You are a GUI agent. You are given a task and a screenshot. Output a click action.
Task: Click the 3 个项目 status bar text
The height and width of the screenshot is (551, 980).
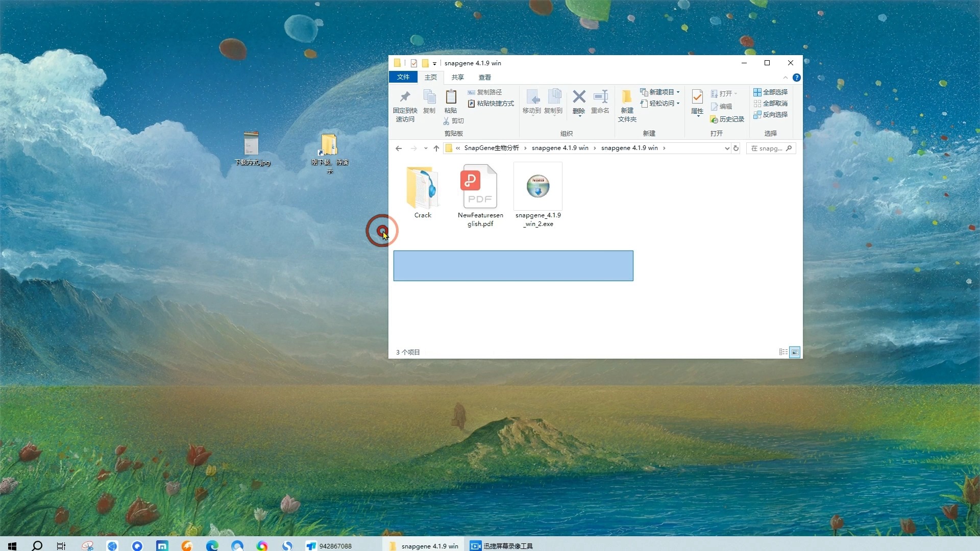[408, 353]
